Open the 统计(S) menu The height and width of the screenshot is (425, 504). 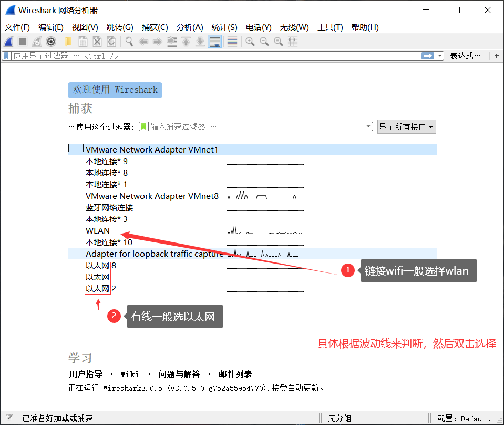224,27
